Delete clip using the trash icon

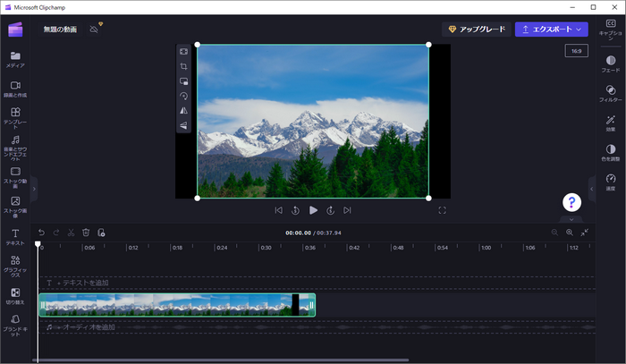[x=86, y=233]
